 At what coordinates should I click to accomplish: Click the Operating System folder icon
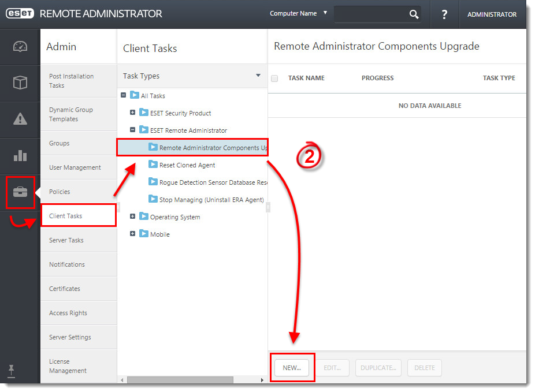tap(144, 216)
